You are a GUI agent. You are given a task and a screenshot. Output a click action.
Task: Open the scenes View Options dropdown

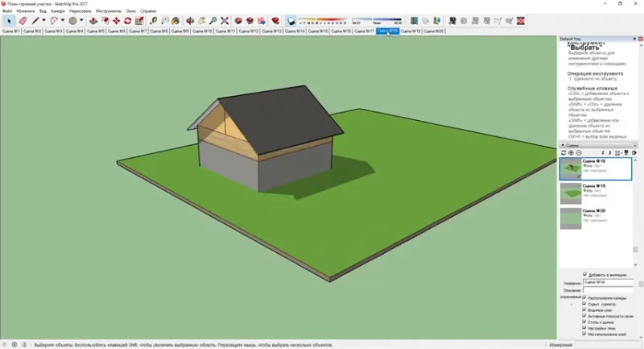pyautogui.click(x=618, y=153)
